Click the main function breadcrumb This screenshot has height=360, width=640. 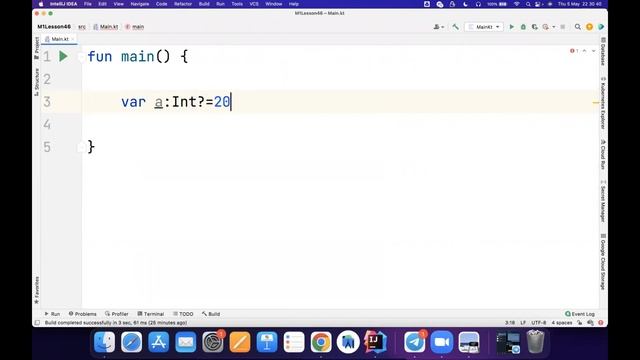tap(135, 27)
